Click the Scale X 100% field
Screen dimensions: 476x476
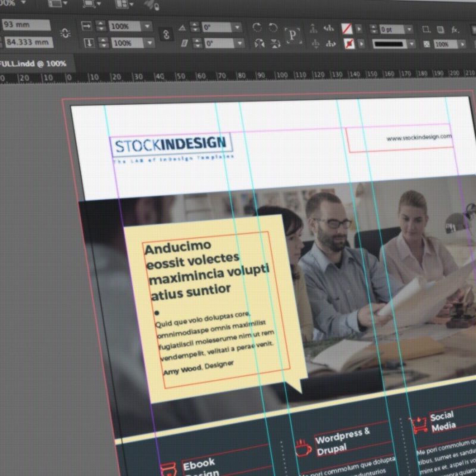tap(125, 26)
